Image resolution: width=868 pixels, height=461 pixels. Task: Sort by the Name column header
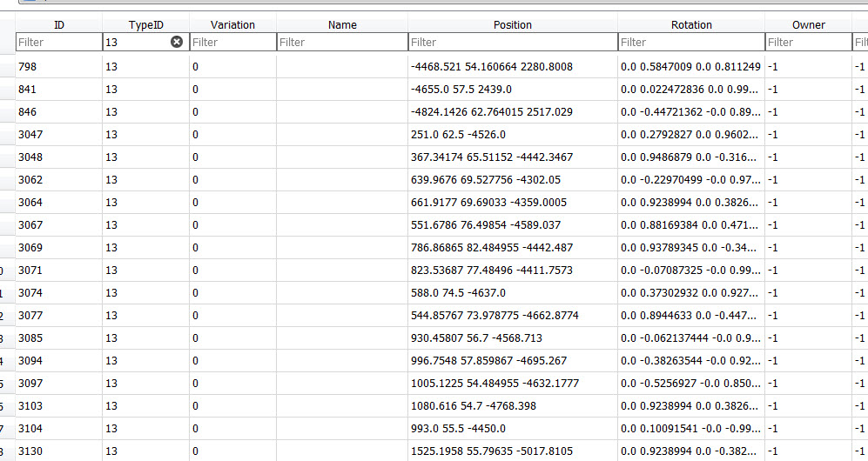point(342,25)
